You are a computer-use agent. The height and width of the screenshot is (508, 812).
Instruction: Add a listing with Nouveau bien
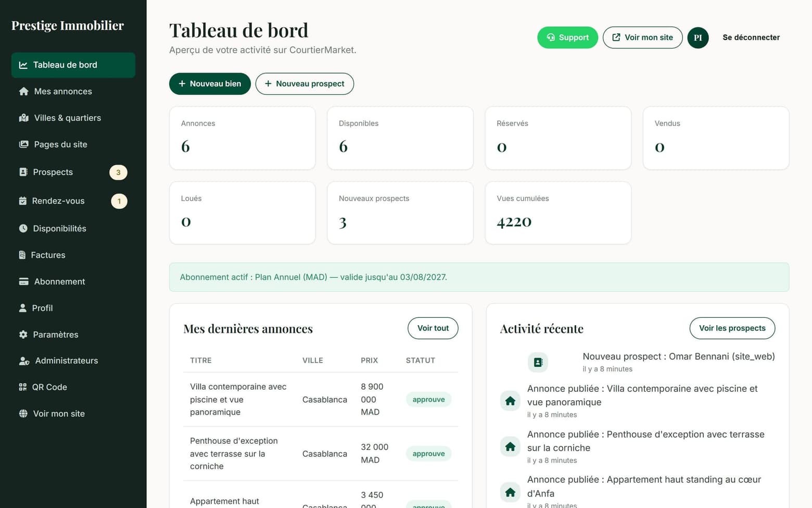tap(210, 84)
